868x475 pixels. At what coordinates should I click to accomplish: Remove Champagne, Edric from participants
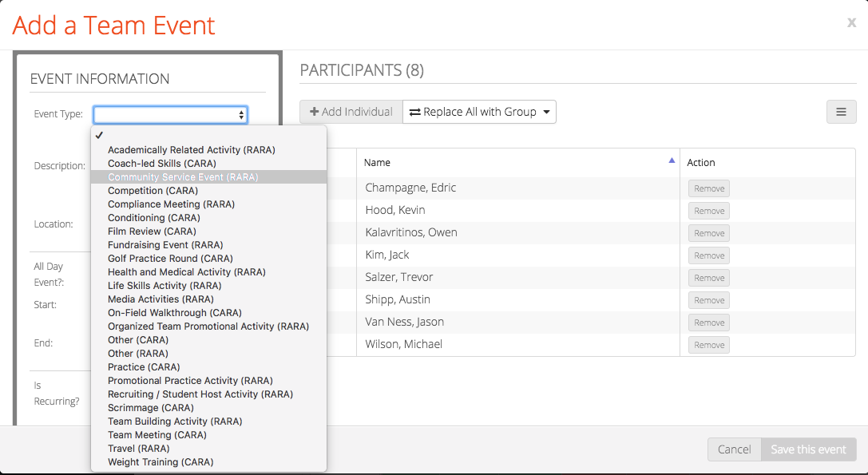click(709, 188)
